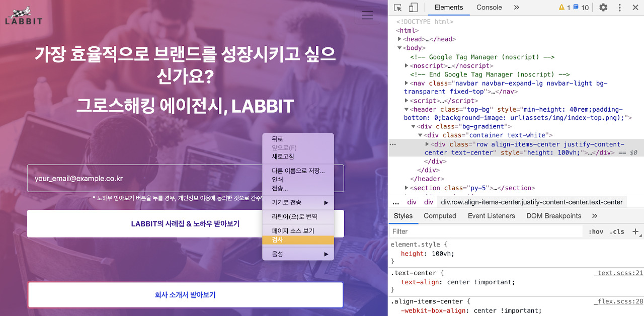Expand the nav navbar element
The image size is (644, 316).
pos(407,84)
